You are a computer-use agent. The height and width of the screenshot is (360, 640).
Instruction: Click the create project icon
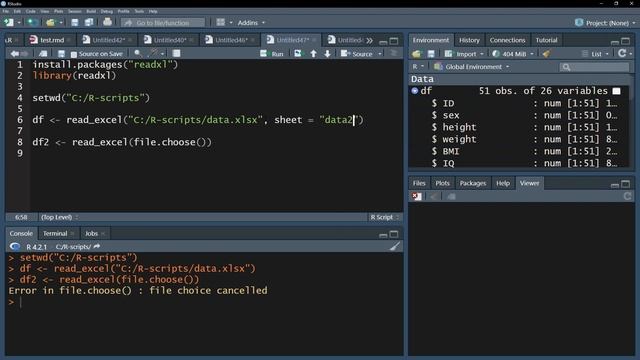click(33, 22)
